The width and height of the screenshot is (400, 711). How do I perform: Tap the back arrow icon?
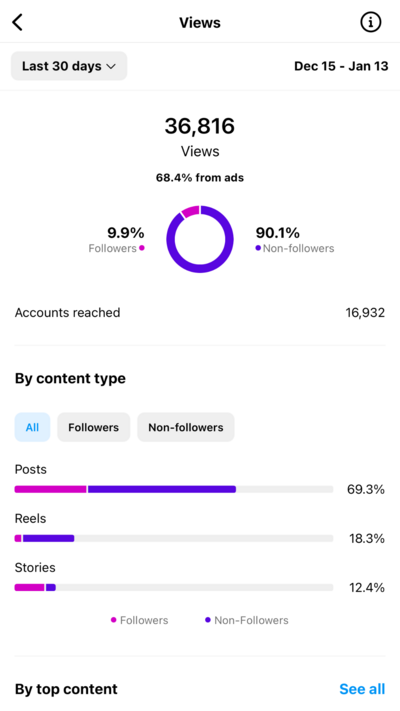click(18, 22)
